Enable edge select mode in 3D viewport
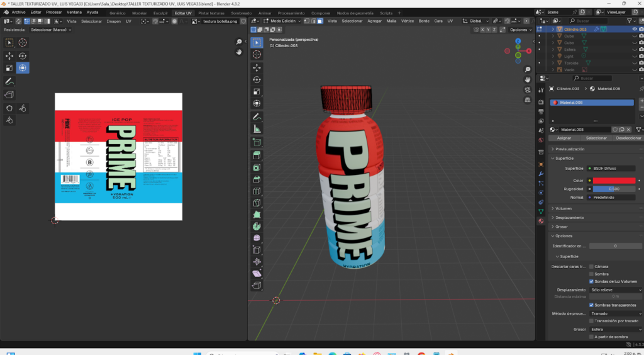 (x=313, y=21)
